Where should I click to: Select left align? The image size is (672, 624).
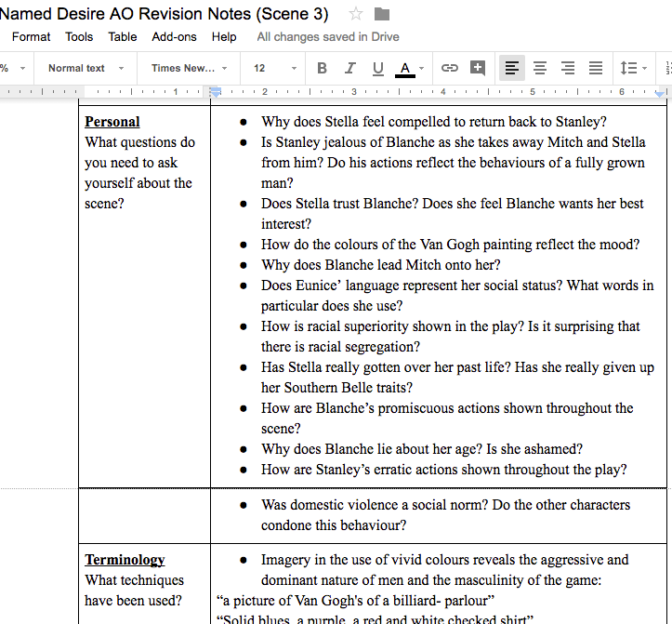tap(512, 68)
